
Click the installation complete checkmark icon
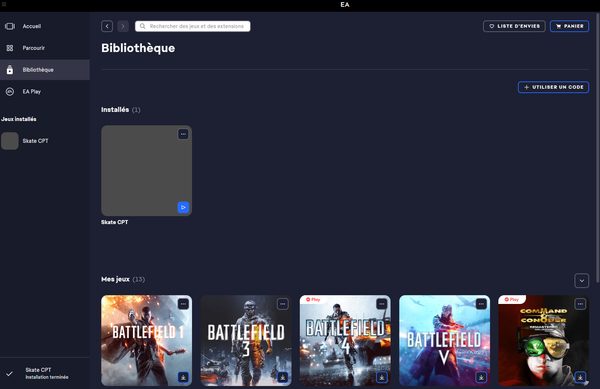[10, 374]
